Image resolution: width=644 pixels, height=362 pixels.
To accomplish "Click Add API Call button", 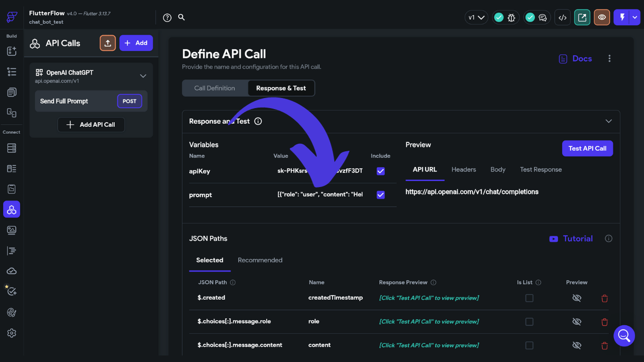I will [91, 125].
